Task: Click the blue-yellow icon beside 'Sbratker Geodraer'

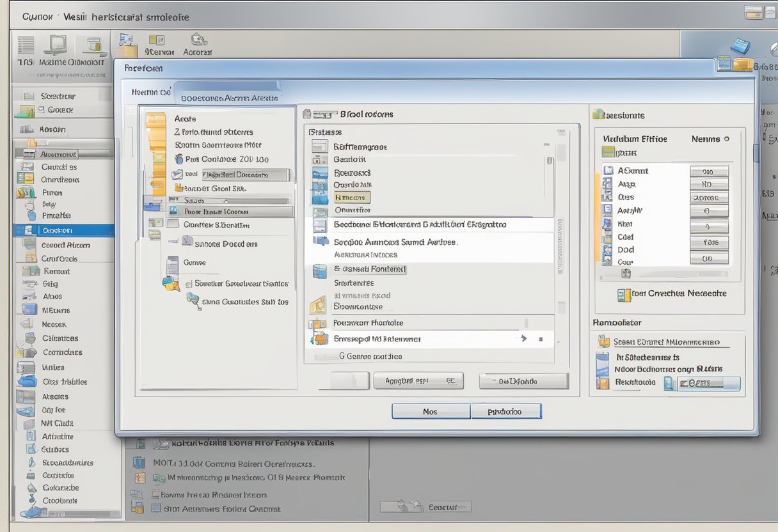Action: 171,283
